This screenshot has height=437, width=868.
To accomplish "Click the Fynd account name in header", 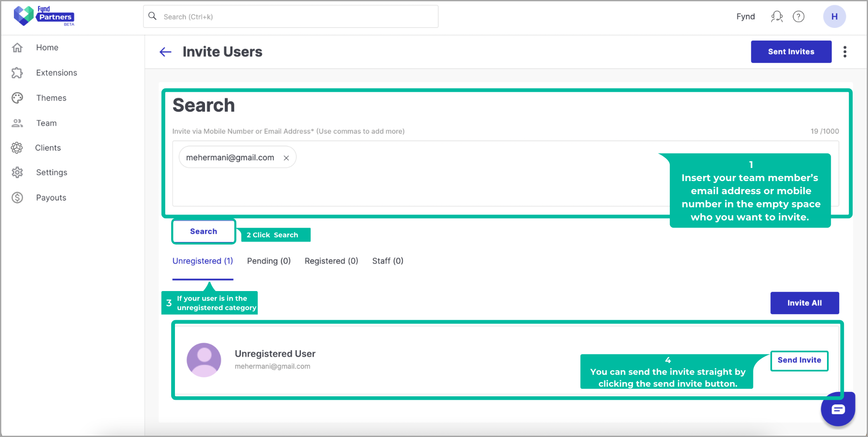I will coord(745,16).
